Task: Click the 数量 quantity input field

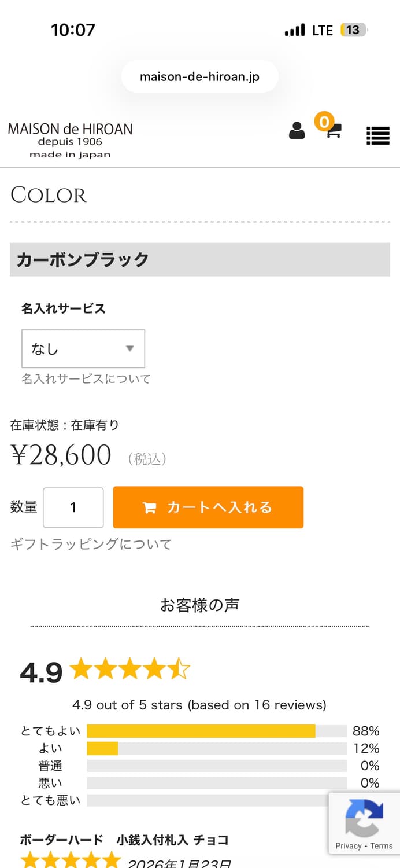Action: point(73,507)
